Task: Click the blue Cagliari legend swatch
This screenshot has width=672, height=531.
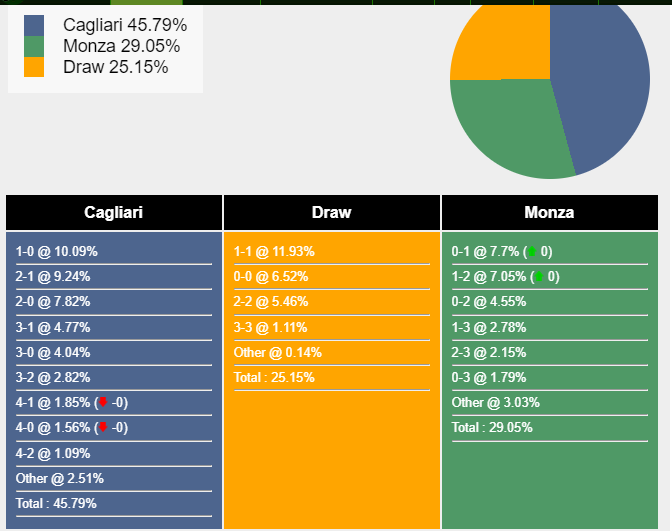Action: click(x=34, y=26)
